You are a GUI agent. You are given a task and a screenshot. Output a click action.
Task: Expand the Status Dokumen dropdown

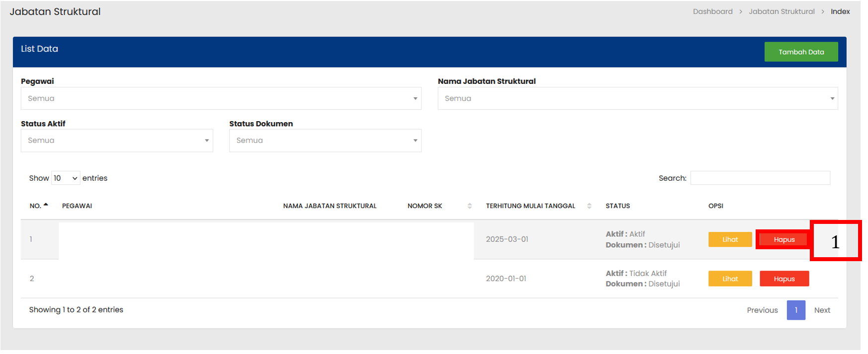(x=325, y=141)
